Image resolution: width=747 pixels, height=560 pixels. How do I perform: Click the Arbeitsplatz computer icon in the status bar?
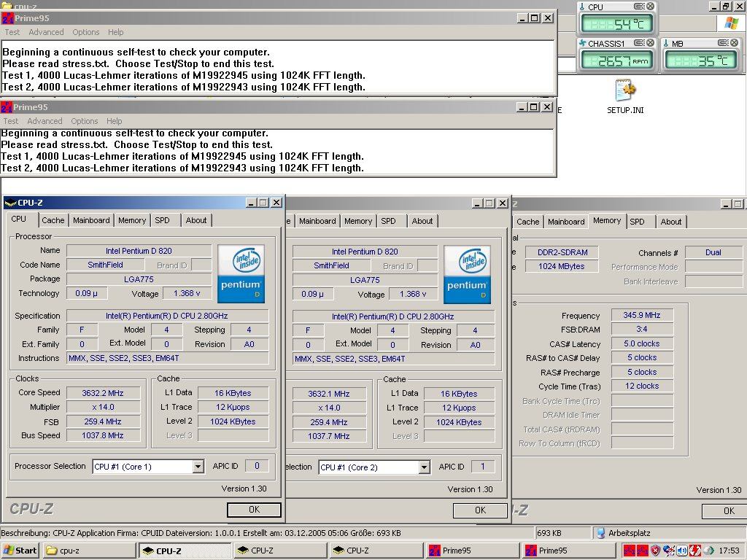601,533
